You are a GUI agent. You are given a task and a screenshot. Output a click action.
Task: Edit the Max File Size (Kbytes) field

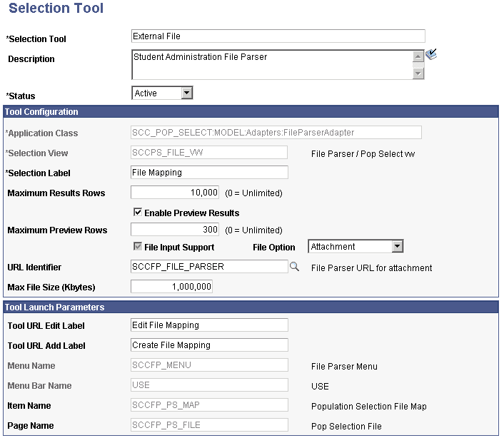pos(171,287)
